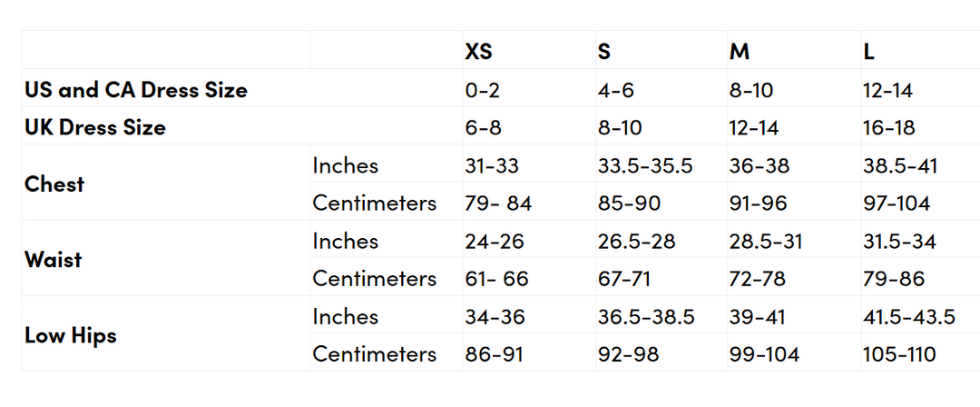
Task: Click chest measurement 33.5-35.5 inches
Action: click(645, 165)
